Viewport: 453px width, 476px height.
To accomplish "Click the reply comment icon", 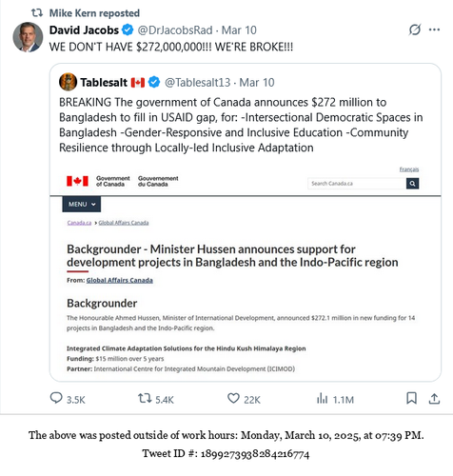I will coord(56,398).
